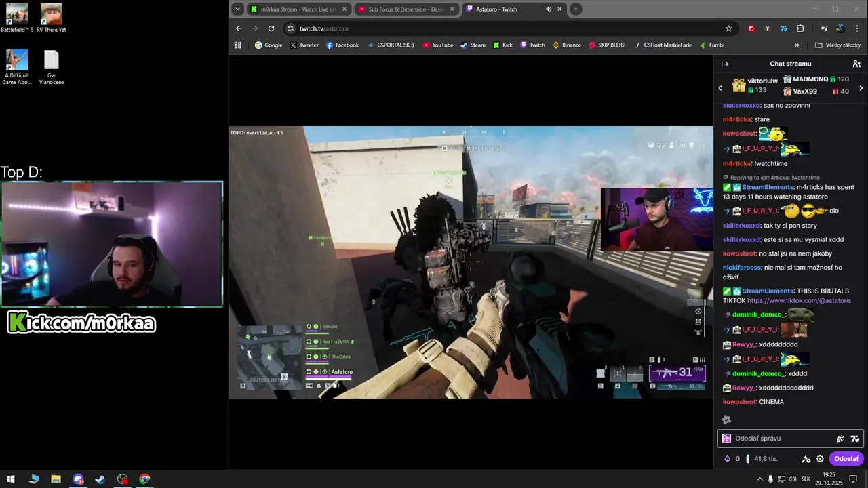The image size is (868, 488).
Task: Open the media controls button
Action: [x=825, y=28]
